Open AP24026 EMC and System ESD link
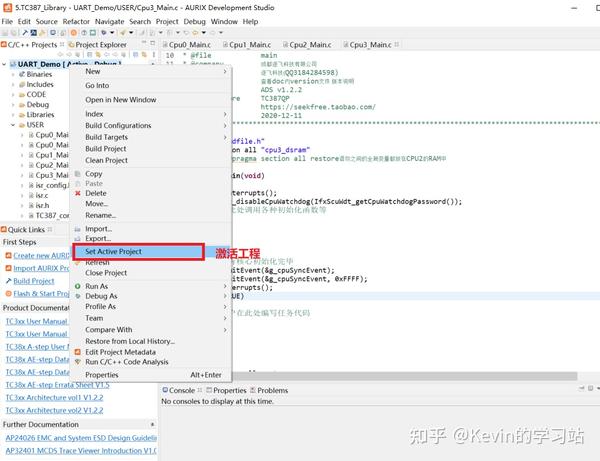Image resolution: width=600 pixels, height=461 pixels. (x=81, y=438)
